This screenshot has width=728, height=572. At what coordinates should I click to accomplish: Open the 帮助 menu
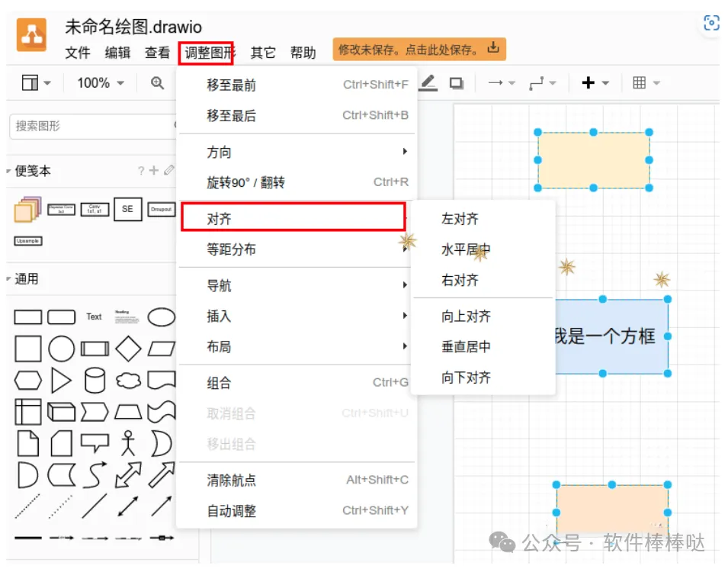(x=303, y=53)
